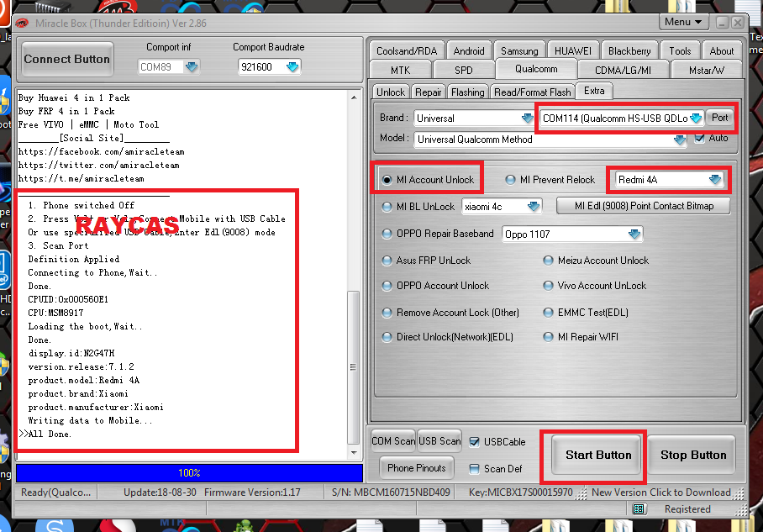Click the Miracle Box logo icon in title bar
Viewport: 763px width, 532px height.
[21, 24]
